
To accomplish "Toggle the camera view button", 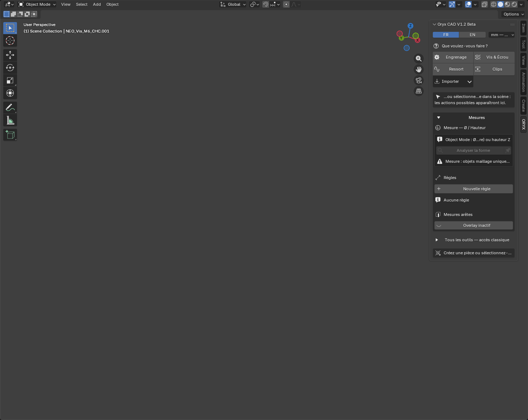I will pos(419,80).
